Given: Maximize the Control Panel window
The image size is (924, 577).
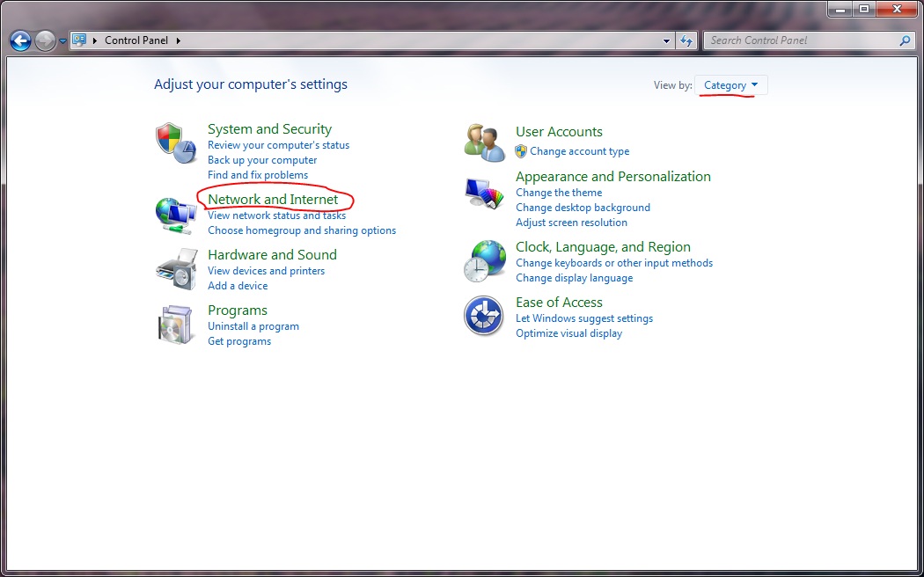Looking at the screenshot, I should tap(864, 9).
